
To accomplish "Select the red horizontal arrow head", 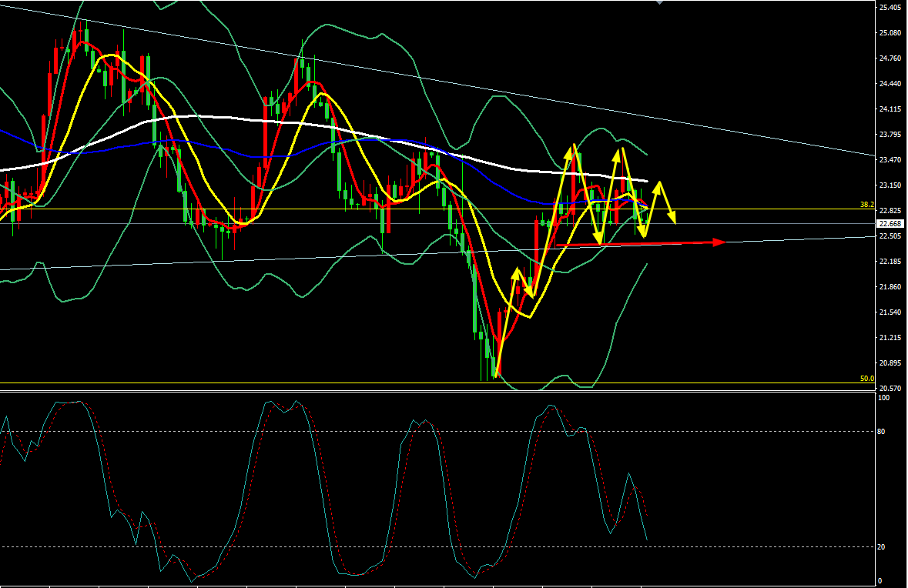I will point(719,242).
